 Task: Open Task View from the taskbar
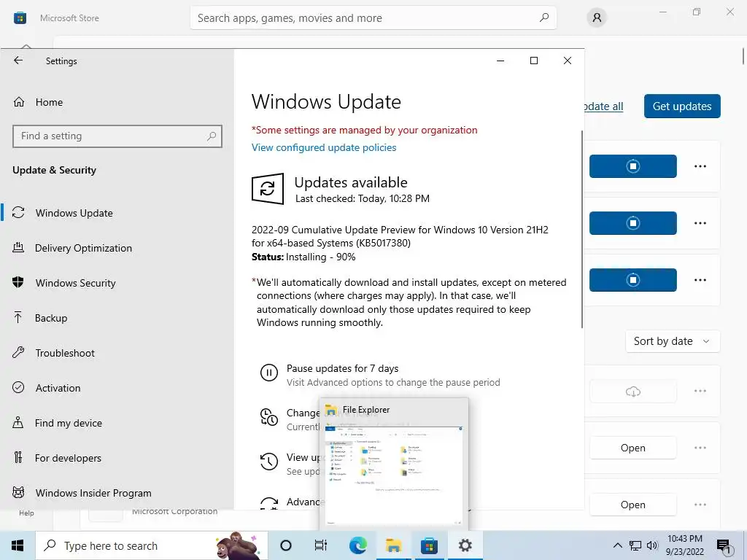321,545
